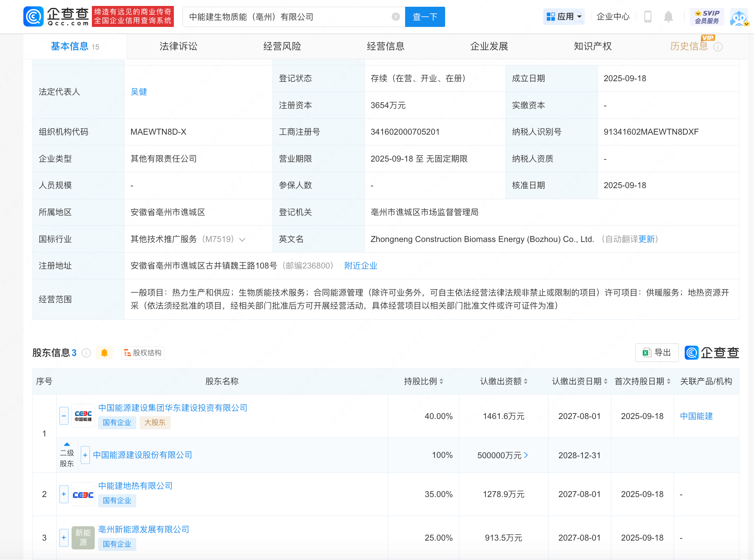
Task: Click info icon next to 股东信息
Action: pos(86,353)
